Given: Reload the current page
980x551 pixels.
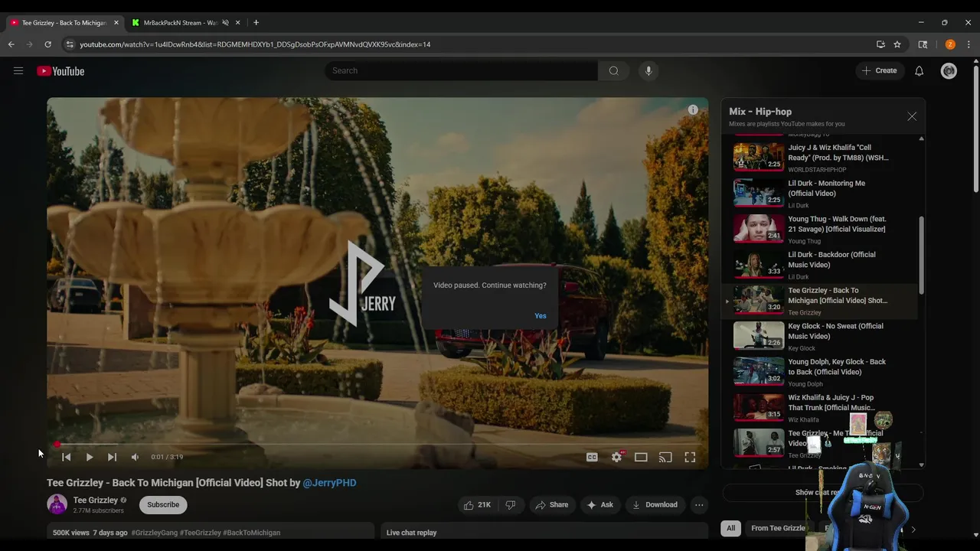Looking at the screenshot, I should (47, 44).
